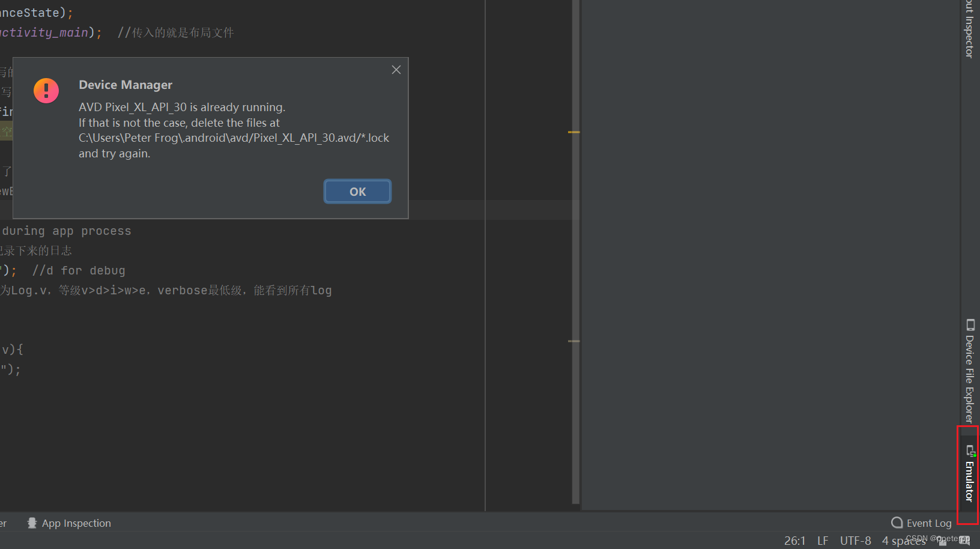Click the Device File Explorer sidebar icon

[970, 325]
